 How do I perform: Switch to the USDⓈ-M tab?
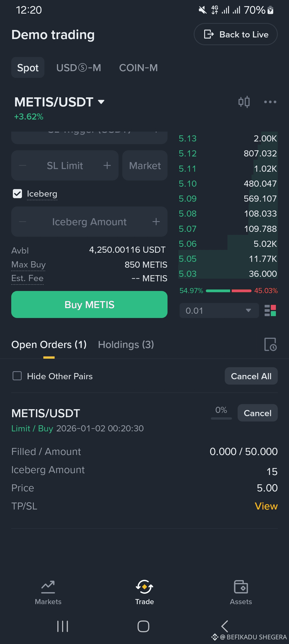pyautogui.click(x=79, y=68)
